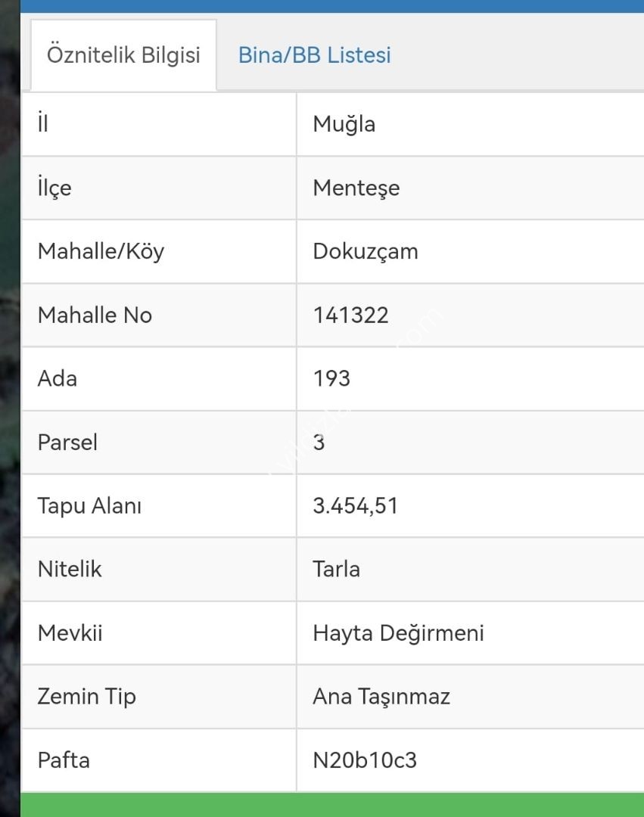Click the Tapu Alanı row label
The image size is (644, 817).
[89, 506]
